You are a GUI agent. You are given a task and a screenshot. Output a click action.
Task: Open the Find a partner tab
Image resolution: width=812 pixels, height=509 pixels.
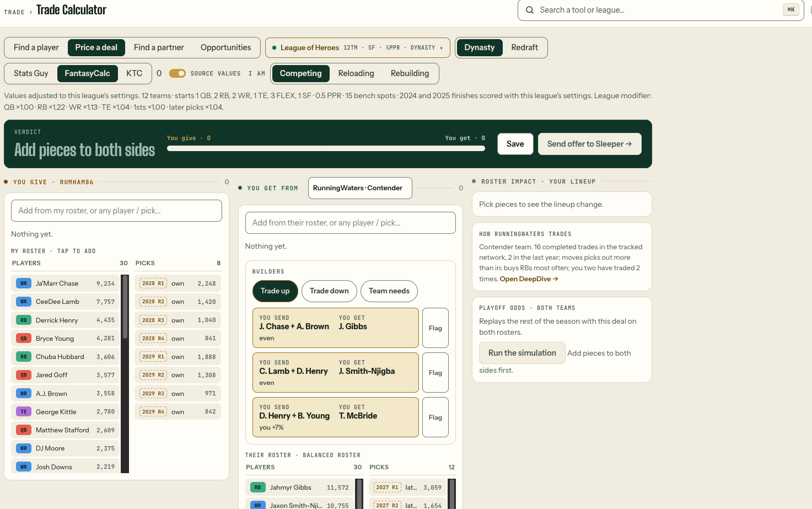[x=159, y=47]
